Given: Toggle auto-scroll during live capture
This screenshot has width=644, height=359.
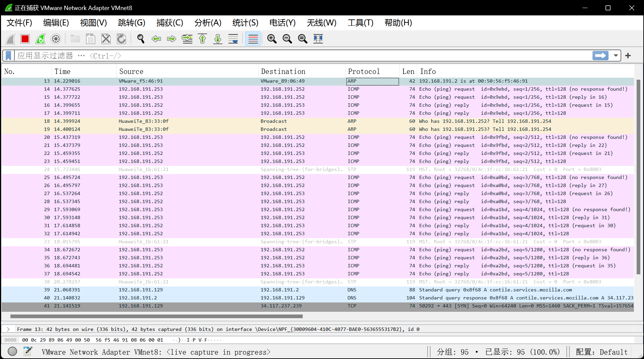Looking at the screenshot, I should 233,39.
